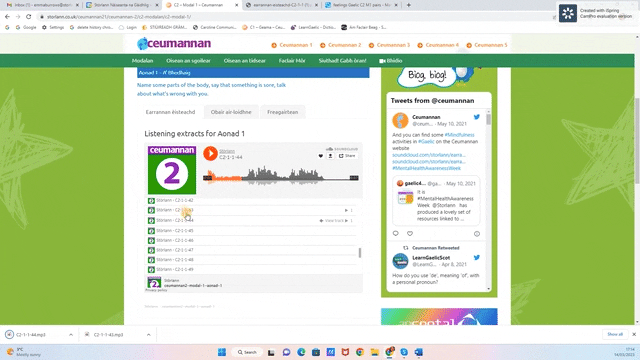
Task: Select track Stòrlann C2-1-1-48
Action: (x=252, y=260)
